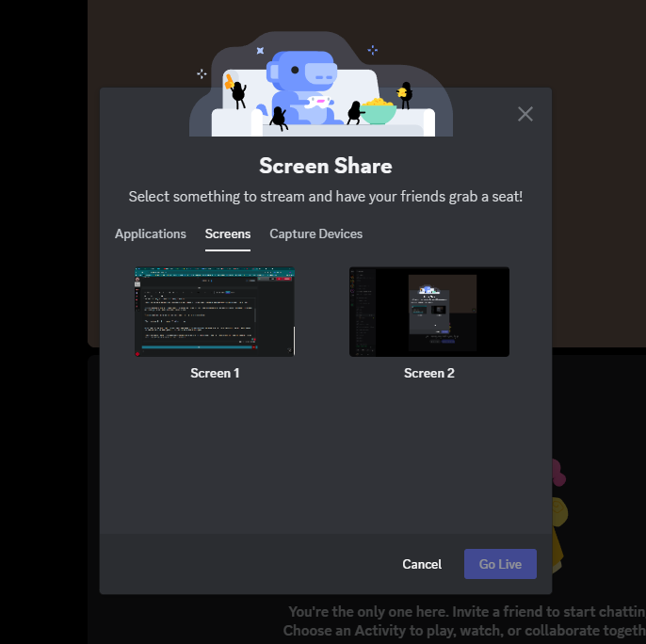Start streaming with Go Live
Image resolution: width=646 pixels, height=644 pixels.
(500, 564)
